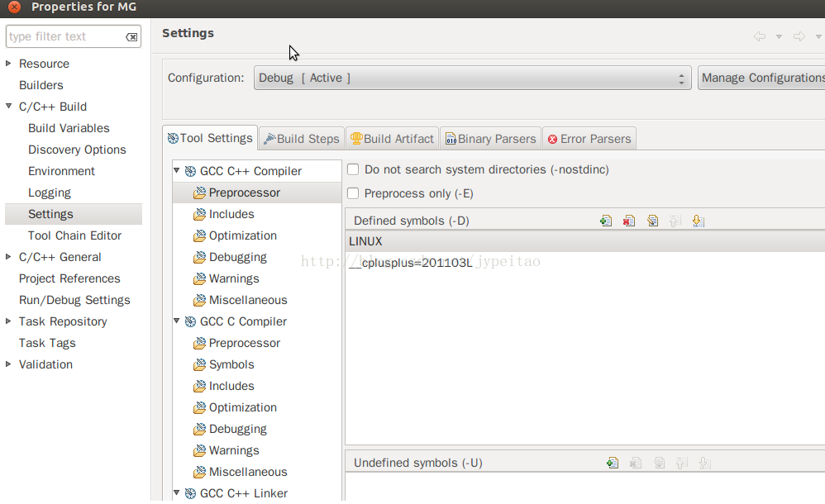Toggle the Preprocess only (-E) checkbox
825x504 pixels.
pyautogui.click(x=353, y=193)
